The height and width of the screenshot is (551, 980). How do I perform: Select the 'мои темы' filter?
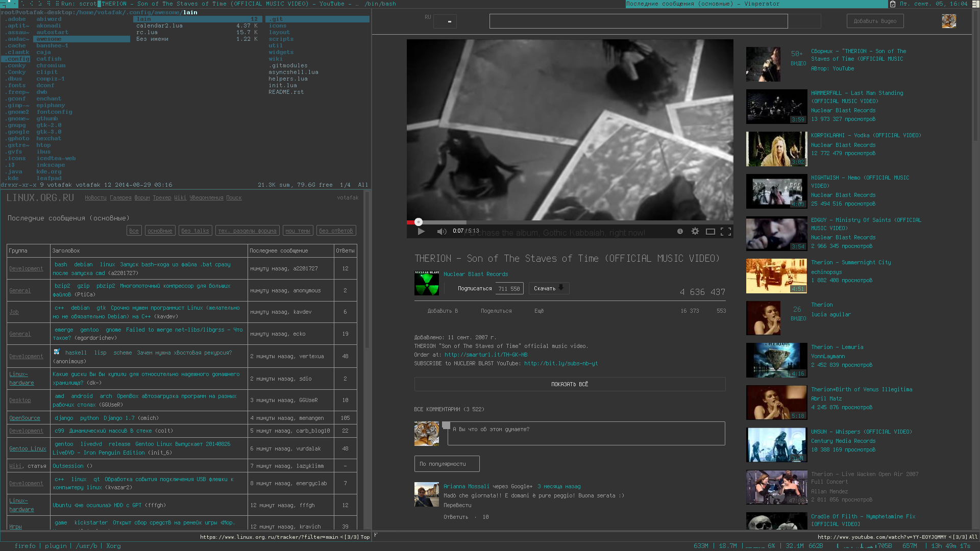(x=298, y=231)
